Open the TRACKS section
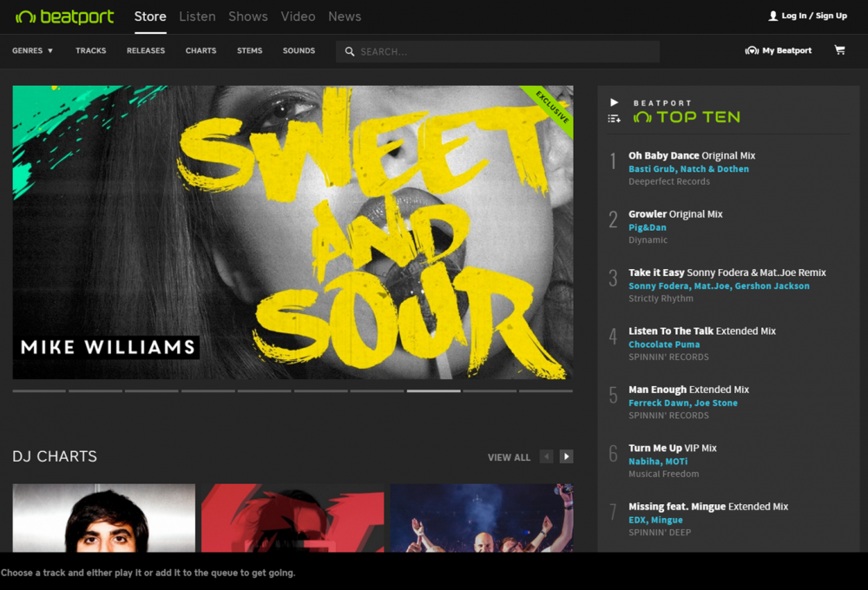Image resolution: width=868 pixels, height=590 pixels. (90, 50)
